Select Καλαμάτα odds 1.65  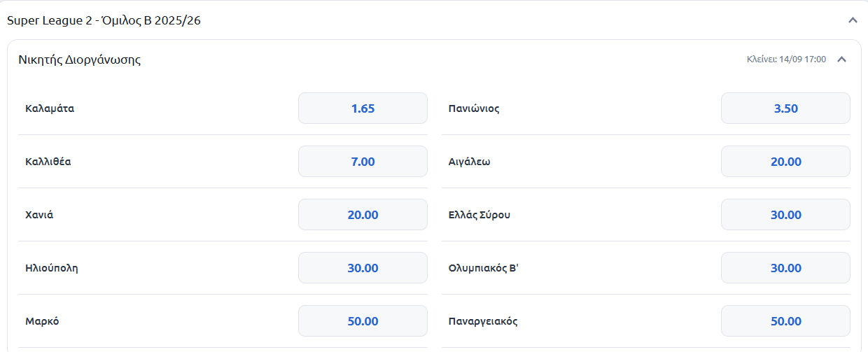[x=363, y=108]
